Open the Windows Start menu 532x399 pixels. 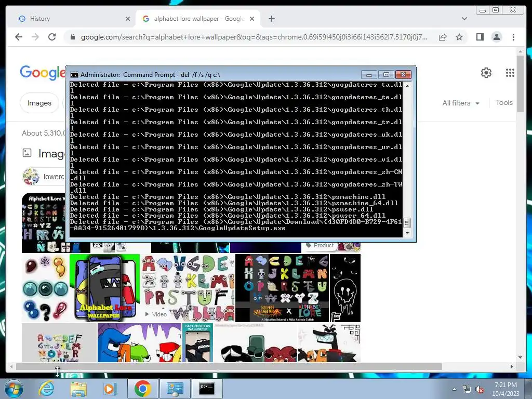point(14,389)
